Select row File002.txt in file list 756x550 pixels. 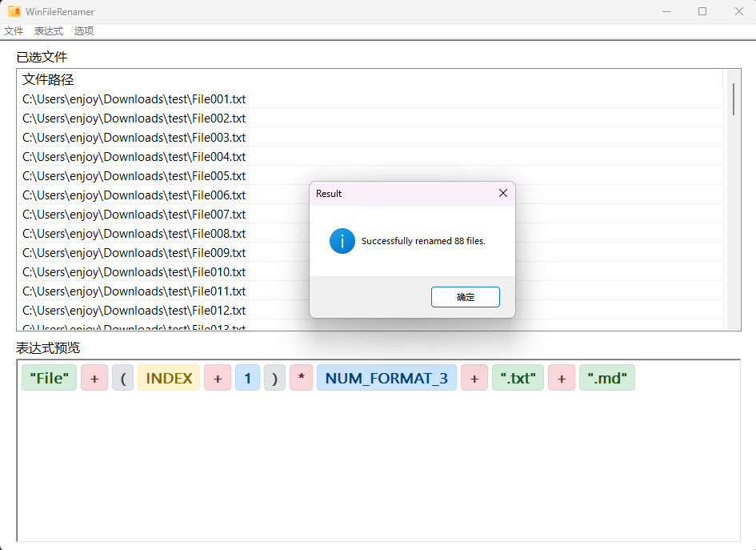tap(371, 118)
